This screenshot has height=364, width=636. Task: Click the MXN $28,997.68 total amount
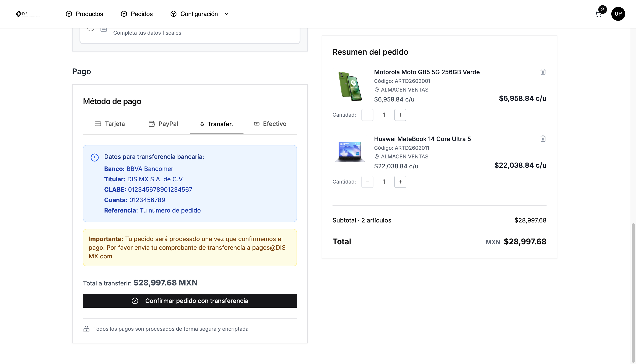click(x=516, y=242)
